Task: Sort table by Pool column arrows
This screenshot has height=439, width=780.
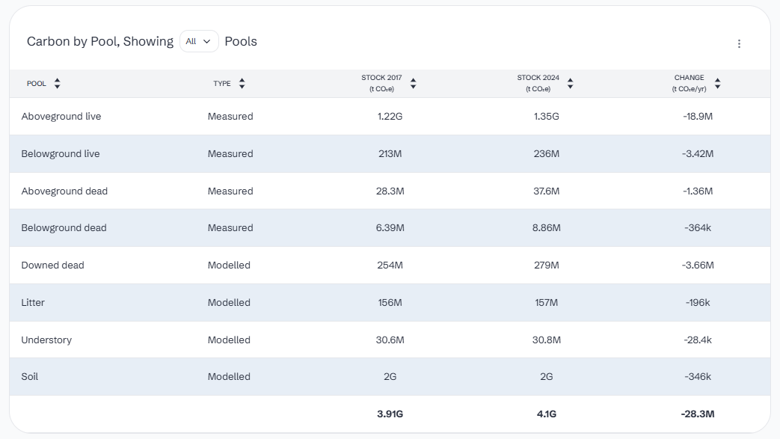Action: pyautogui.click(x=57, y=84)
